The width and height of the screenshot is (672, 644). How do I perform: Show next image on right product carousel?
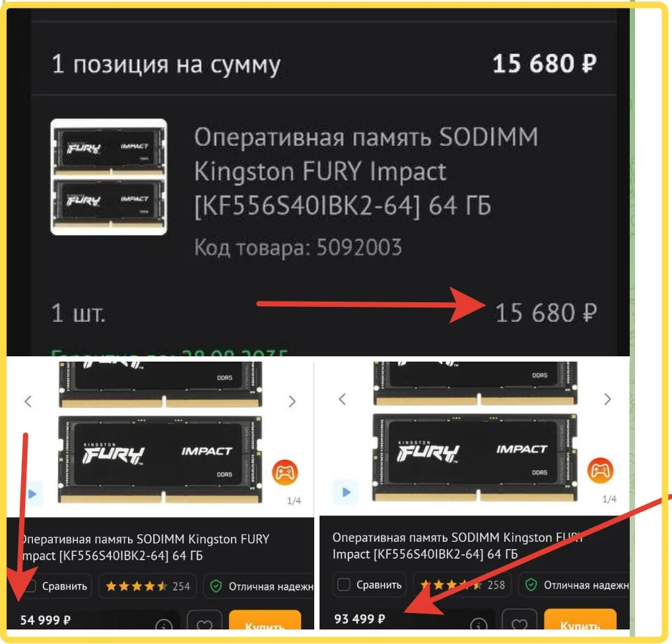pyautogui.click(x=607, y=399)
